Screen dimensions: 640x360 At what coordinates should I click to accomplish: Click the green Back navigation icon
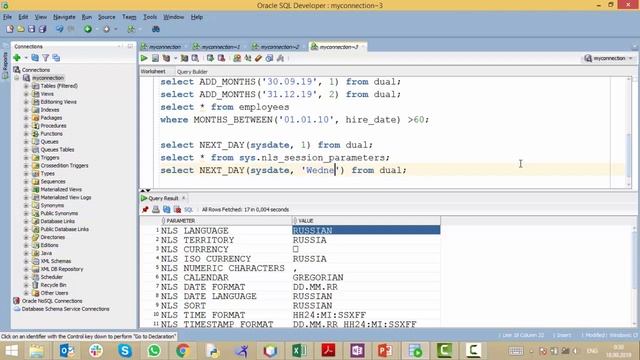pyautogui.click(x=88, y=29)
